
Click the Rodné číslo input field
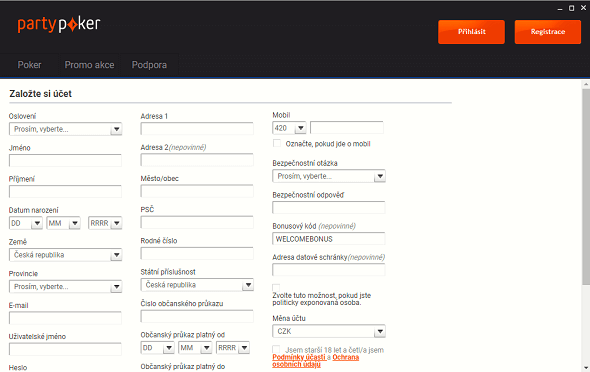click(197, 254)
